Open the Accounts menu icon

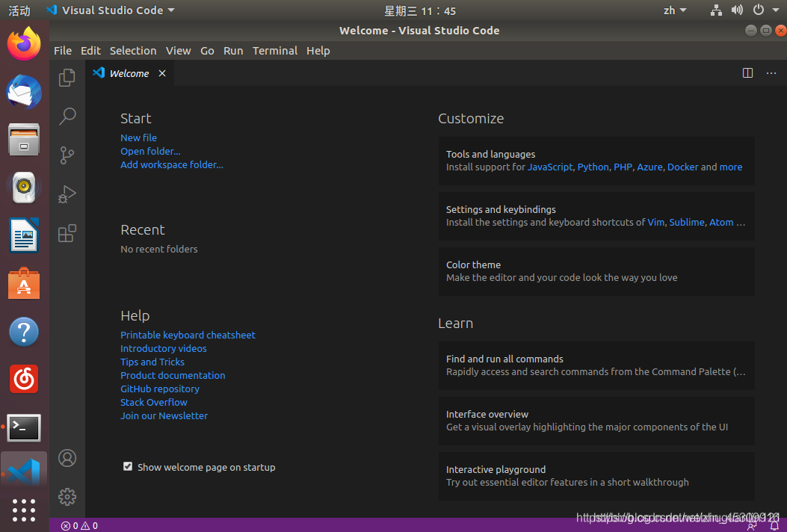coord(67,458)
